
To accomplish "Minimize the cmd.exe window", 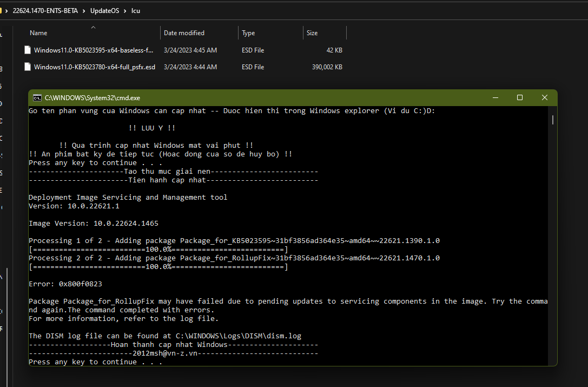I will [495, 97].
